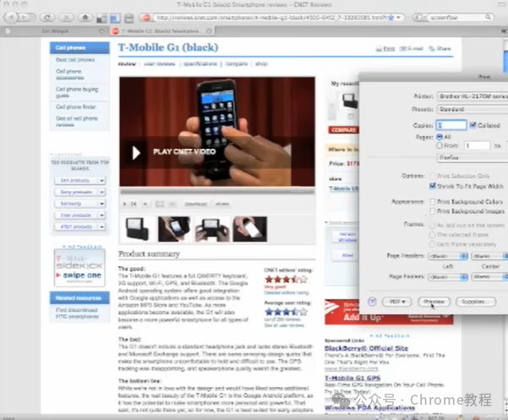Click the video progress bar under the player
508x420 pixels.
coord(217,192)
